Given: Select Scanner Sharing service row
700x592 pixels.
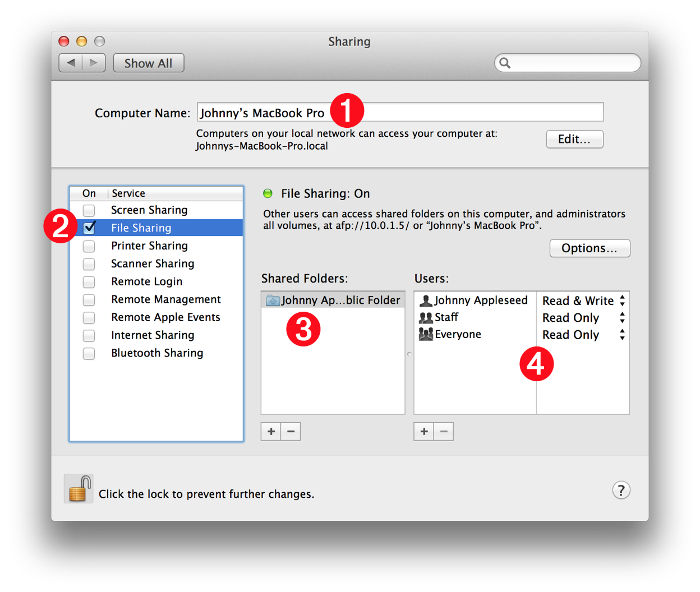Looking at the screenshot, I should [x=156, y=264].
